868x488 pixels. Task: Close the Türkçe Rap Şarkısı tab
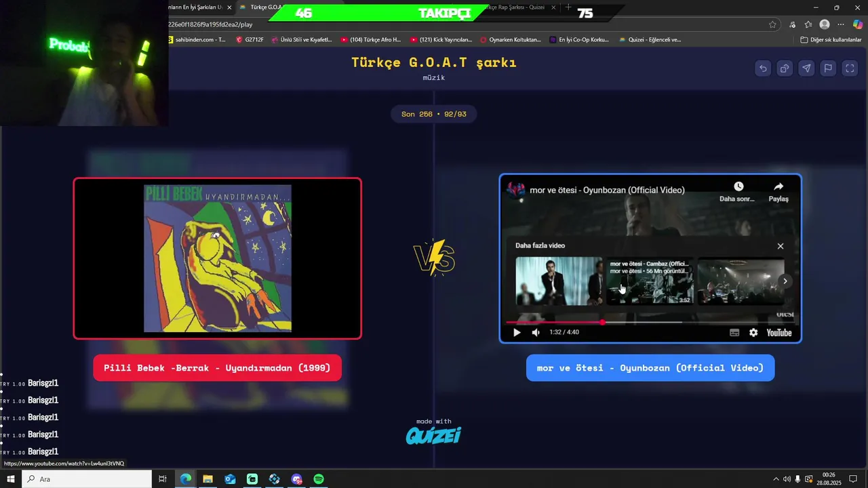[553, 7]
